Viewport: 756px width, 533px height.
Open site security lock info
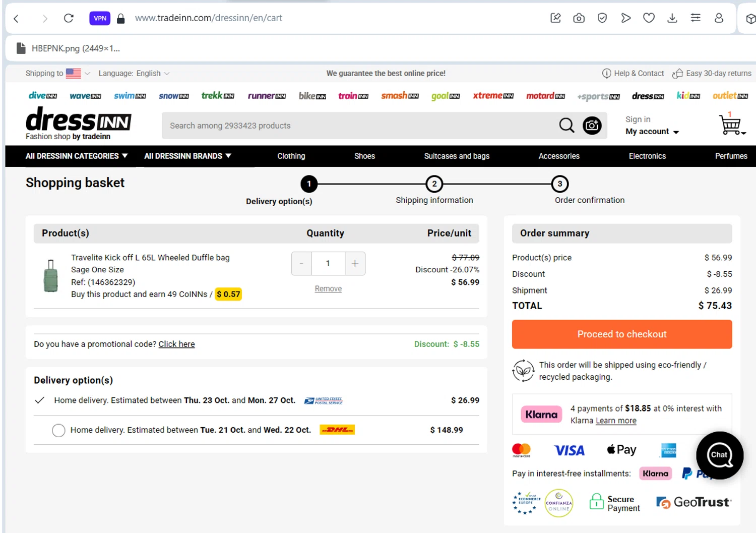pyautogui.click(x=120, y=19)
